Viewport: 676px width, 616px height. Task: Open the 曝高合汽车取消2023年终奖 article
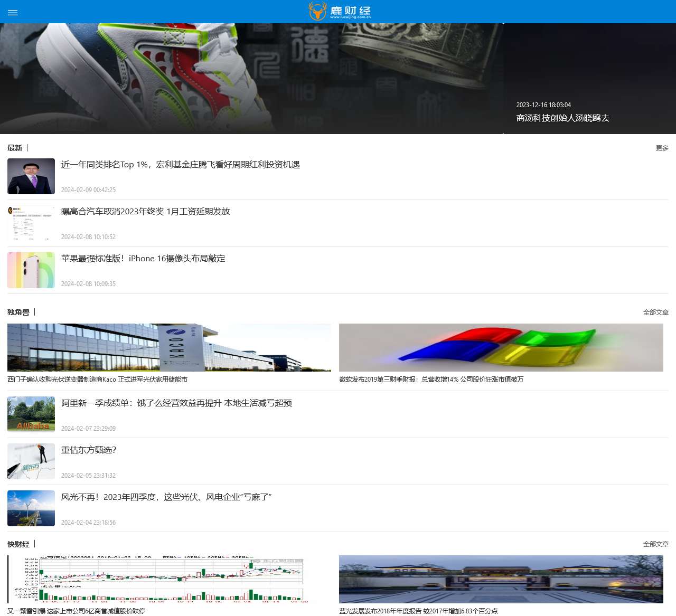tap(145, 212)
